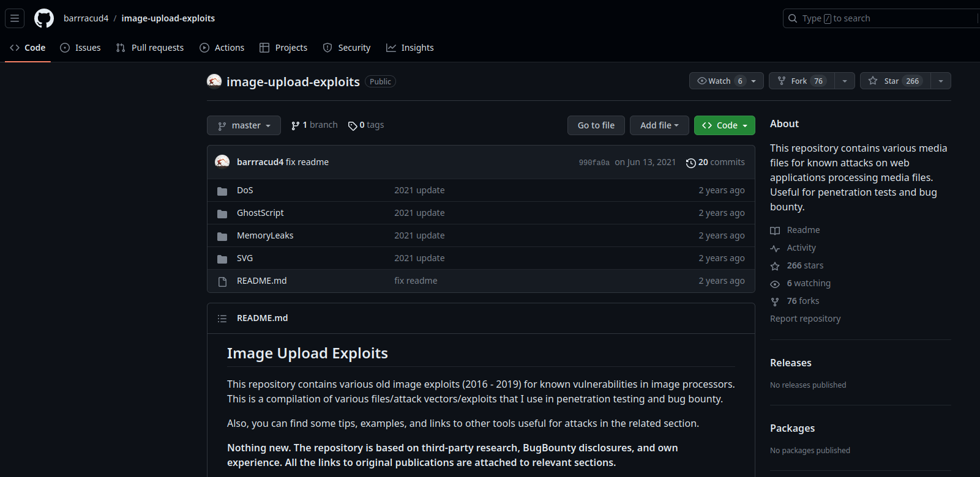This screenshot has width=980, height=477.
Task: Click the search magnifier icon
Action: (793, 18)
